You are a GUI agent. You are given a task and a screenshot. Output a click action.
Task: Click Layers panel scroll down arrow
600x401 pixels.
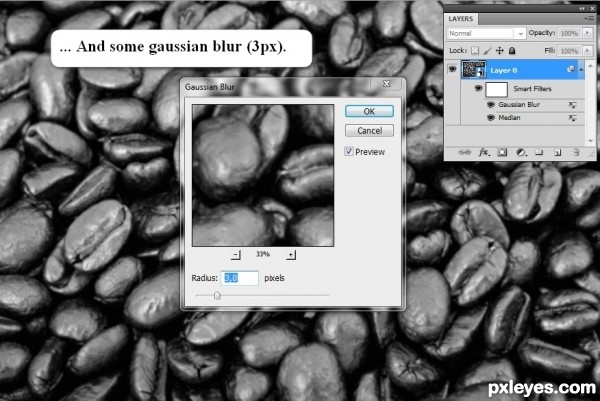click(x=590, y=141)
